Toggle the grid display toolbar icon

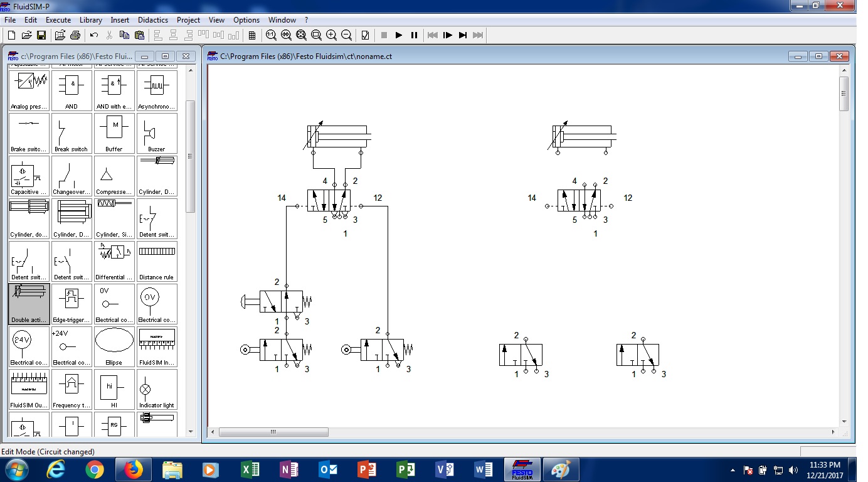[252, 35]
